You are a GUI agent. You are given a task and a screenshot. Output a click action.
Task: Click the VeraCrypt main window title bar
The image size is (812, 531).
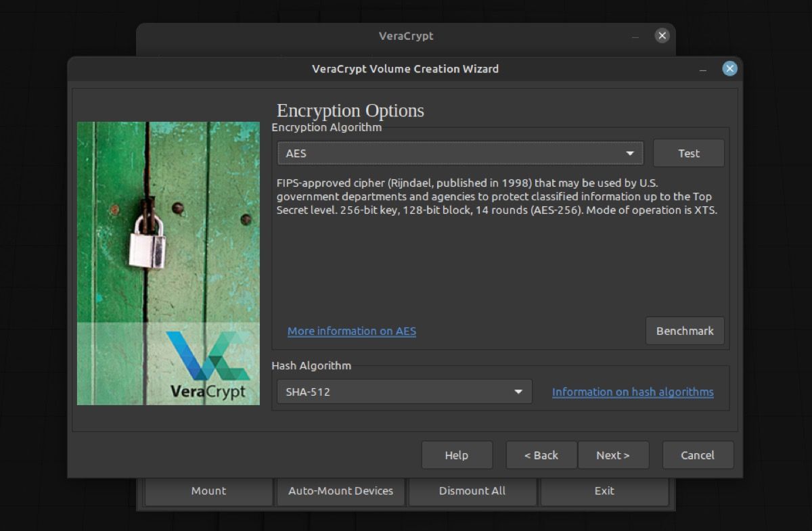coord(405,36)
